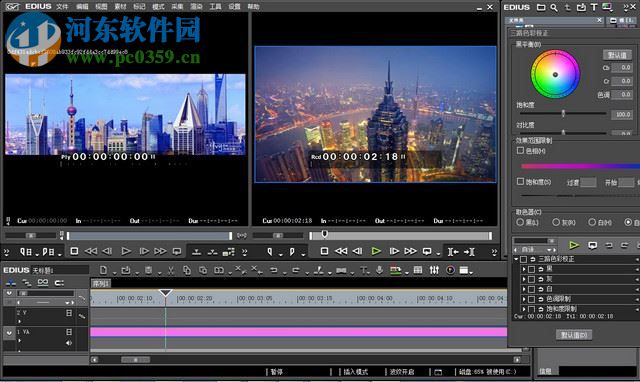Play the clip in the player monitor

click(x=126, y=251)
